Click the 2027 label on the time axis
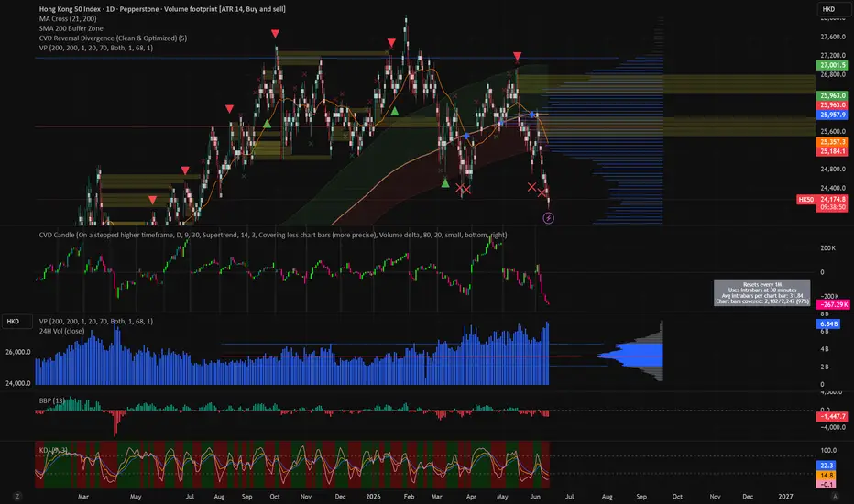 coord(785,497)
